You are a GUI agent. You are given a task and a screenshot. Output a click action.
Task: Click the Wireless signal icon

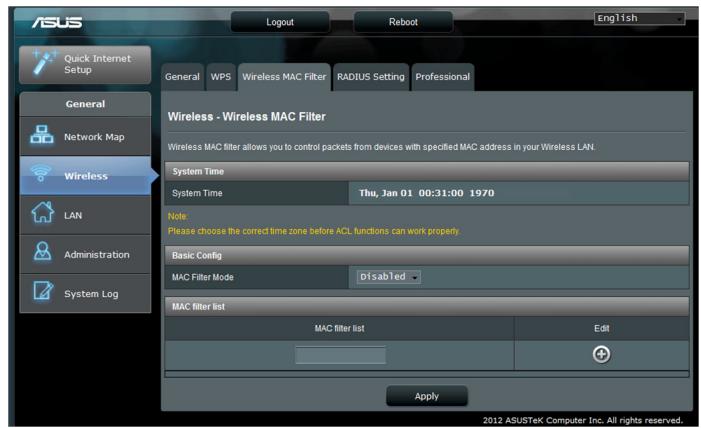pyautogui.click(x=41, y=174)
